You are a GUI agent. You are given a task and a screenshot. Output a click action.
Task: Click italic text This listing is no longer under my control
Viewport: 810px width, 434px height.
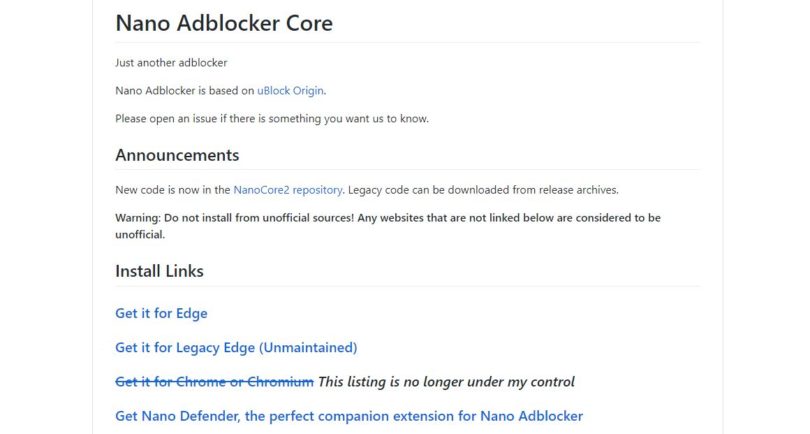[446, 382]
